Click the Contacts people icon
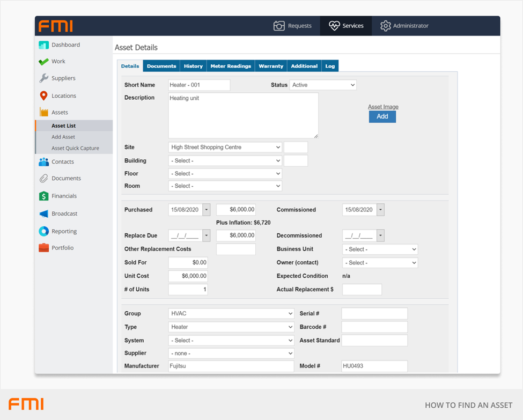This screenshot has height=420, width=523. pos(43,161)
